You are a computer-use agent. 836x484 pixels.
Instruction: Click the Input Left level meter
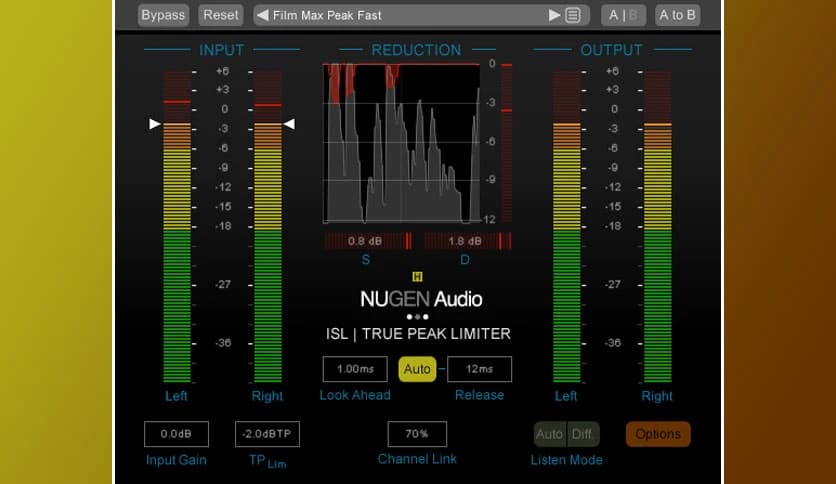(177, 227)
